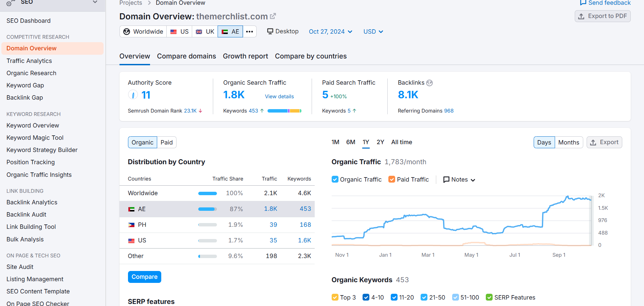644x306 pixels.
Task: Click the Export to PDF upload icon
Action: coord(581,16)
